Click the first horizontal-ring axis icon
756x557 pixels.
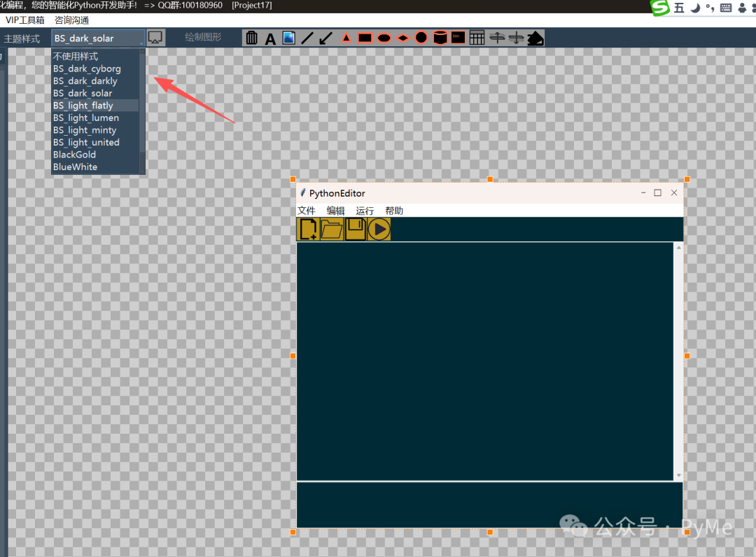496,38
